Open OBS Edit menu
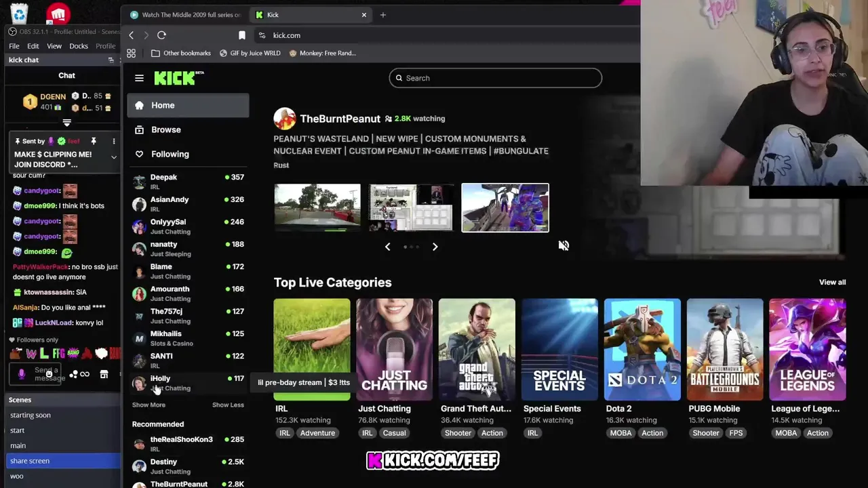 click(33, 46)
